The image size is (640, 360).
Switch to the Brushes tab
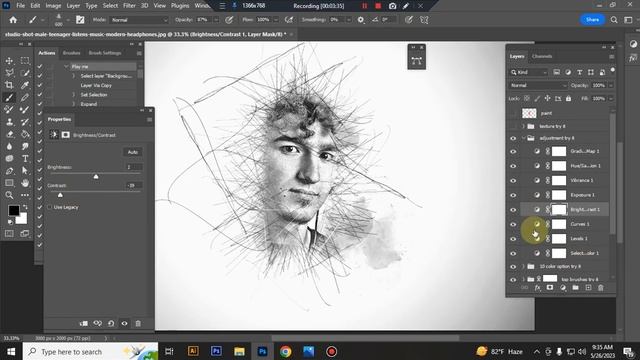click(x=71, y=53)
